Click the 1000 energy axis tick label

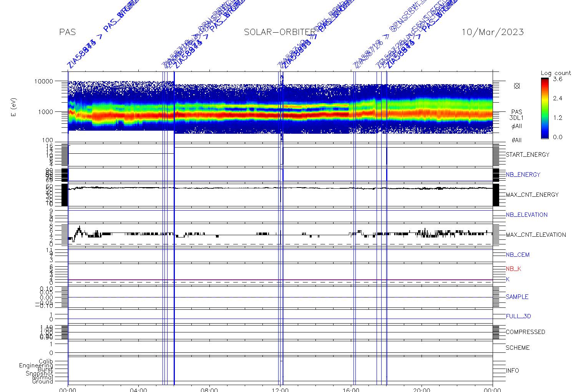click(x=45, y=112)
